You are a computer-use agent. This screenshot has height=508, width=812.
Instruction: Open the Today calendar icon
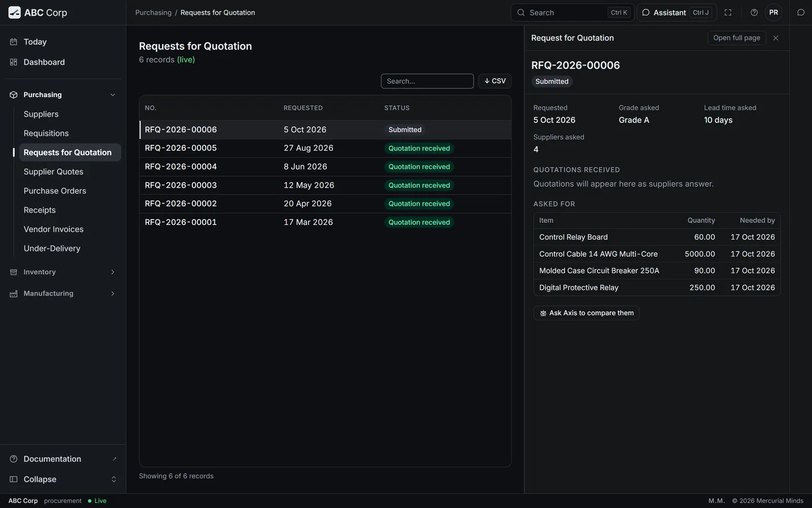coord(14,42)
